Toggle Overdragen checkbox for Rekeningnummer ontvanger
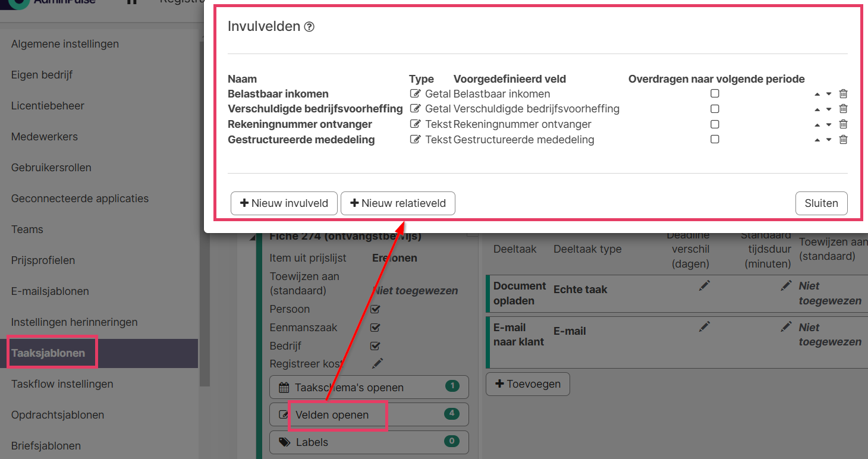Screen dimensions: 868x459 coord(715,124)
